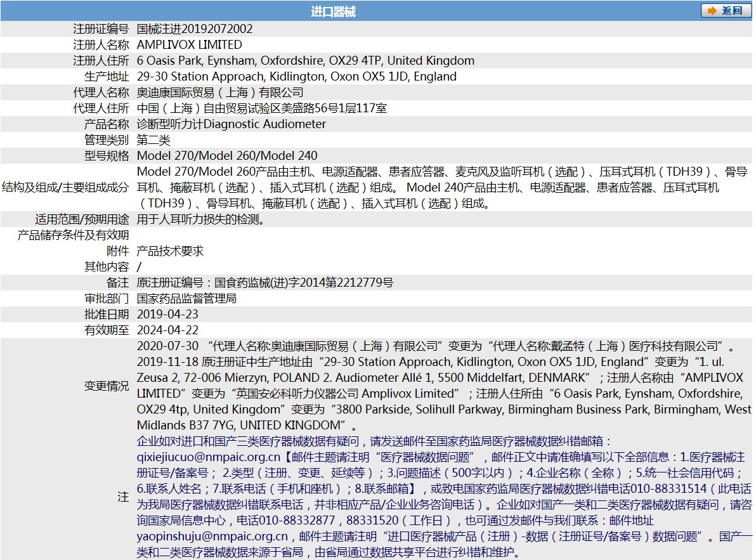
Task: Click the 第二类 category value
Action: pyautogui.click(x=153, y=140)
